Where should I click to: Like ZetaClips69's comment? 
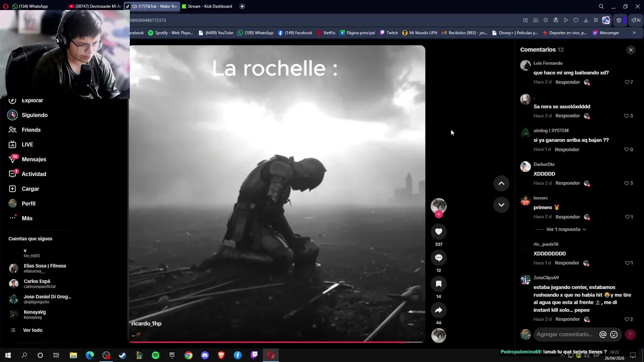627,319
